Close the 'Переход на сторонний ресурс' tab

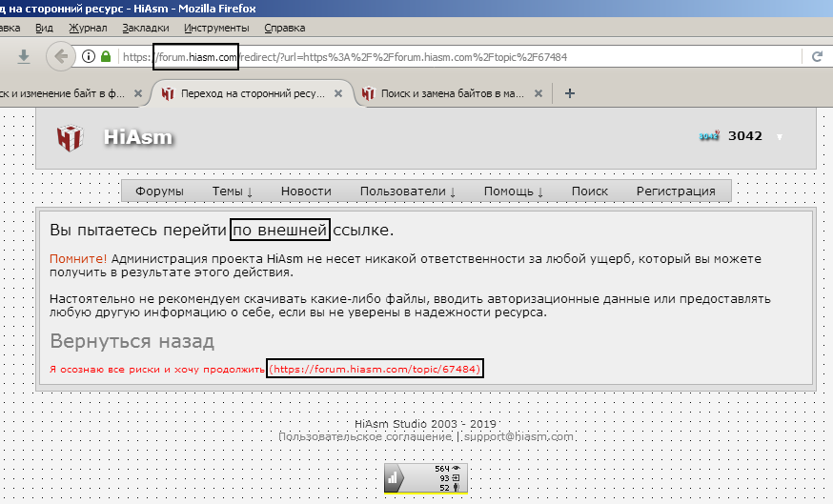(x=338, y=93)
